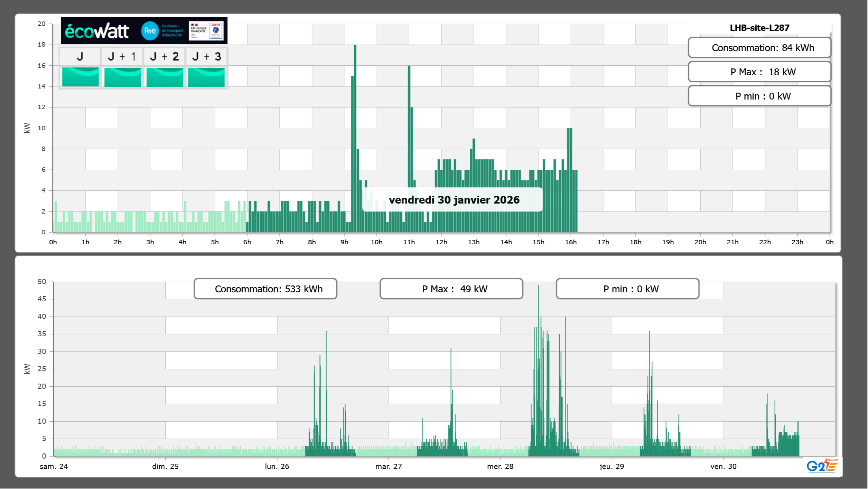Image resolution: width=868 pixels, height=489 pixels.
Task: Click the green J + 3 signal icon
Action: point(206,77)
